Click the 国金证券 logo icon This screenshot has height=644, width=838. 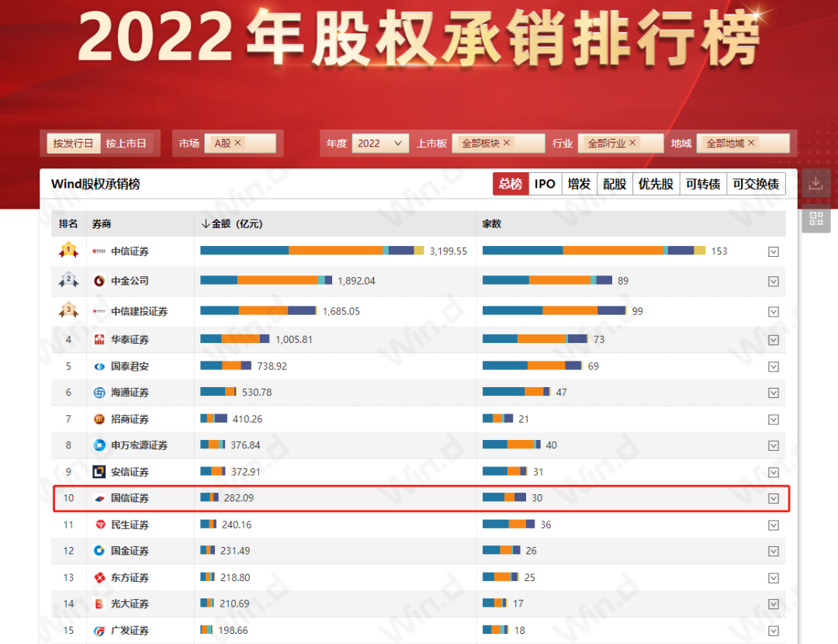point(99,550)
